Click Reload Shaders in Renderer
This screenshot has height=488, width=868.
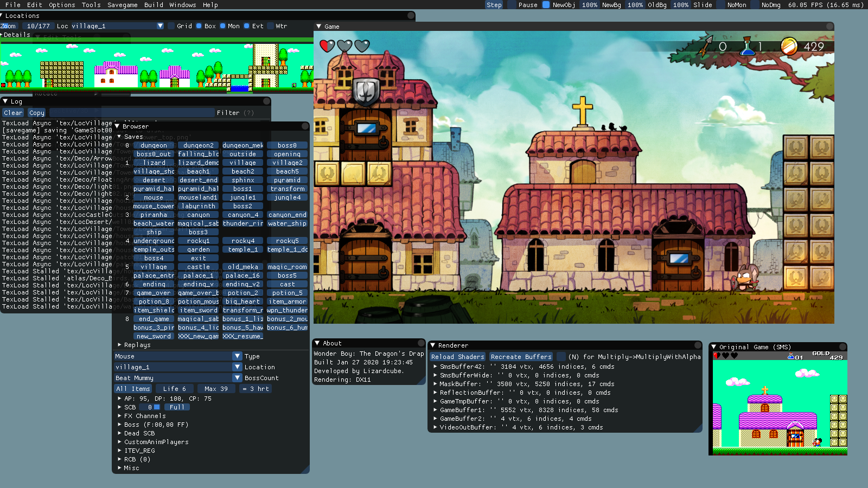458,357
